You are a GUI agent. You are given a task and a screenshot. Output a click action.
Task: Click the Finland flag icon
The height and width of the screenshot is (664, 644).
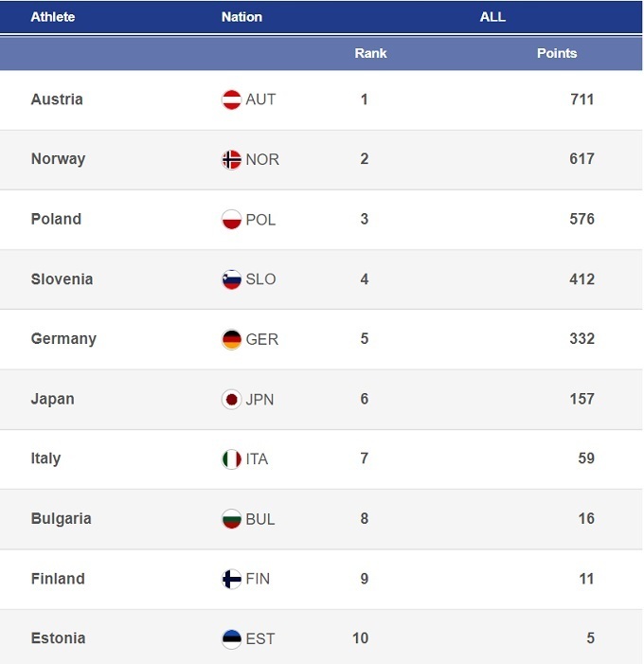pos(231,579)
